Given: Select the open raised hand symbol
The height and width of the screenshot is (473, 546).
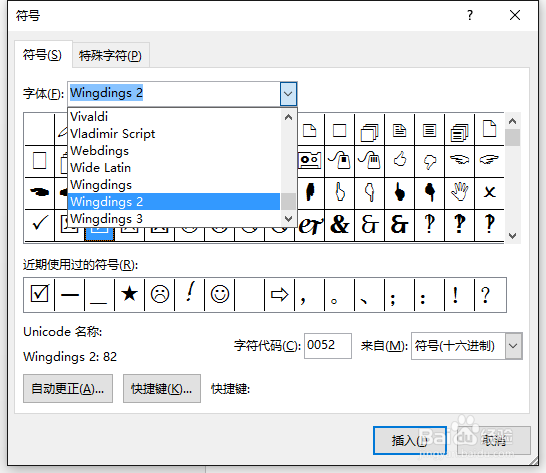Looking at the screenshot, I should (459, 193).
